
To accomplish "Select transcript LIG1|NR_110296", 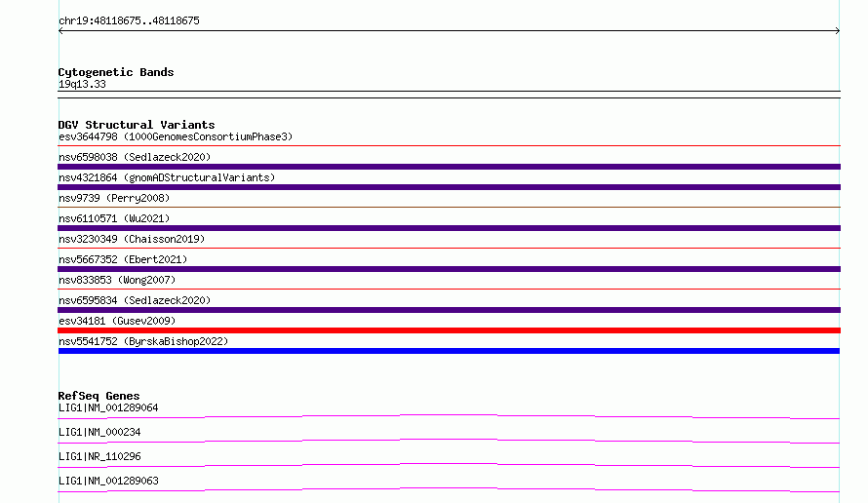I will [99, 456].
